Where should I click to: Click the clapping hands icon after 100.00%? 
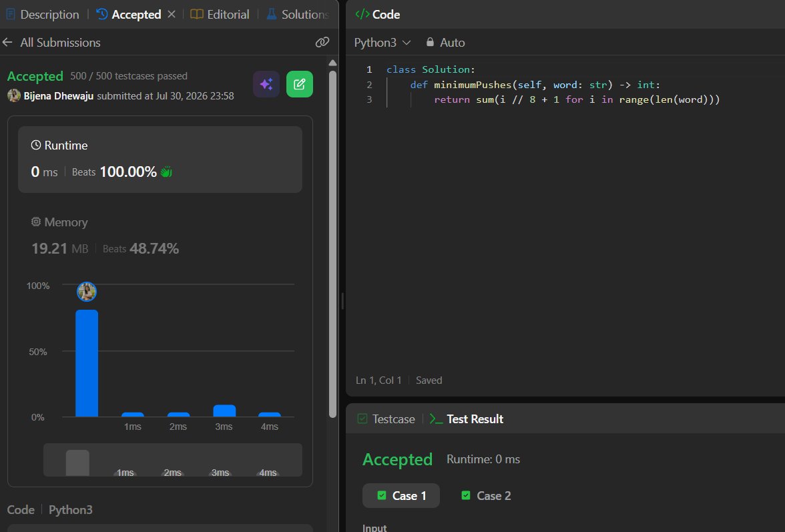tap(166, 172)
